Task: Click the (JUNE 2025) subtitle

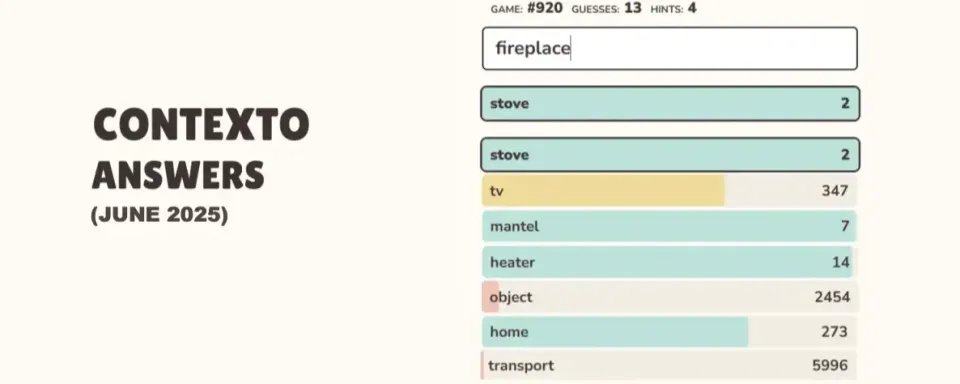Action: pyautogui.click(x=159, y=215)
